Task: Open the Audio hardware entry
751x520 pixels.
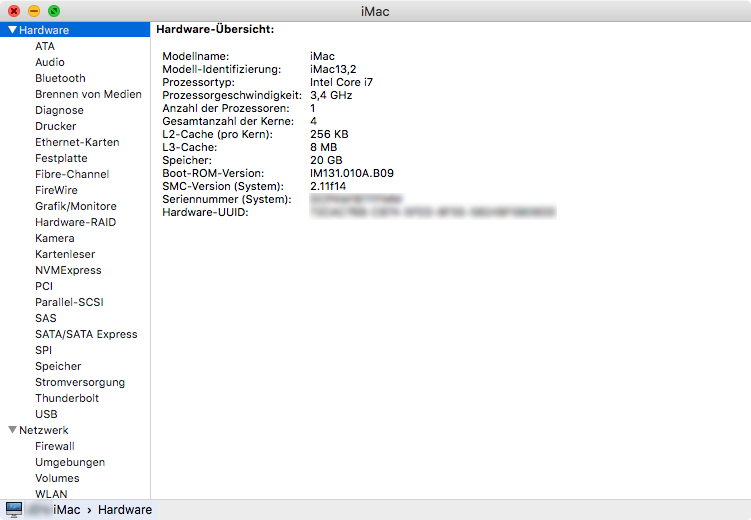Action: 50,62
